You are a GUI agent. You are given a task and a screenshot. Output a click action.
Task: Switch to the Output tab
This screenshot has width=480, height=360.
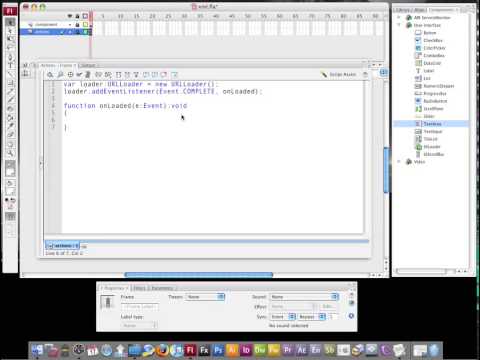click(x=88, y=65)
